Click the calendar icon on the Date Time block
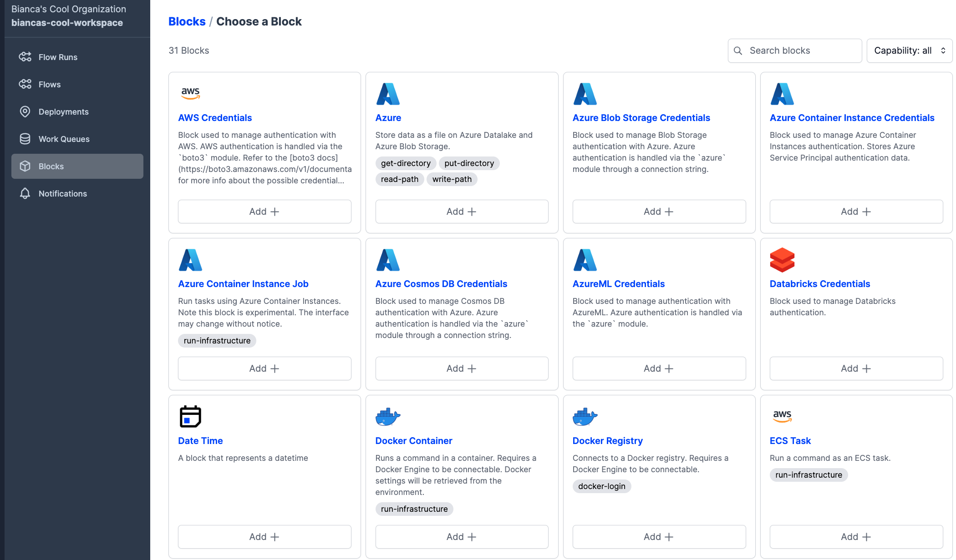956x560 pixels. 191,416
